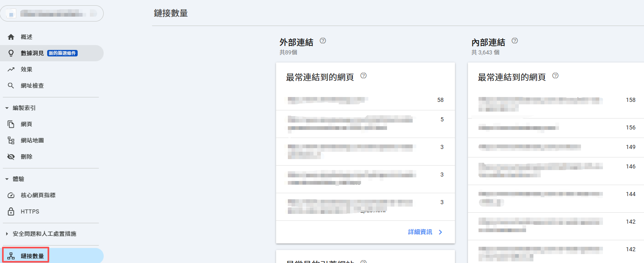Click the crossed-eye icon beside 刪除
The image size is (644, 263).
click(x=11, y=157)
